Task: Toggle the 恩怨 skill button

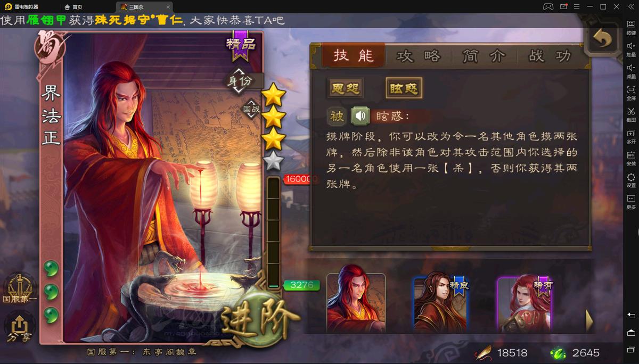Action: click(x=346, y=88)
